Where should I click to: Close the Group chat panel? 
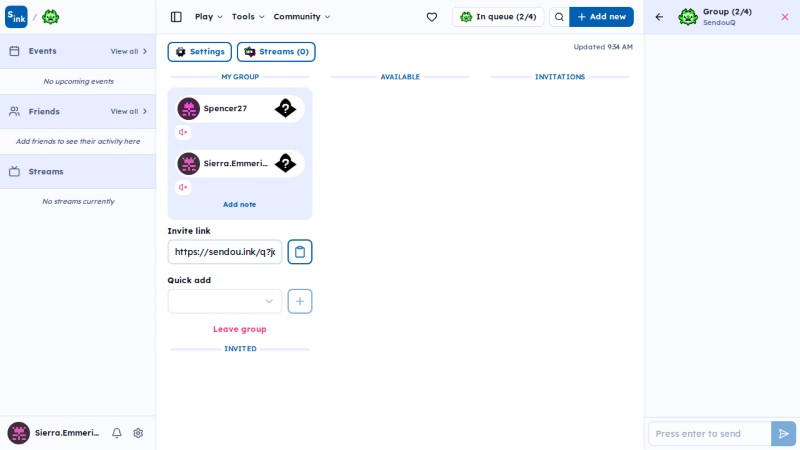[x=785, y=17]
